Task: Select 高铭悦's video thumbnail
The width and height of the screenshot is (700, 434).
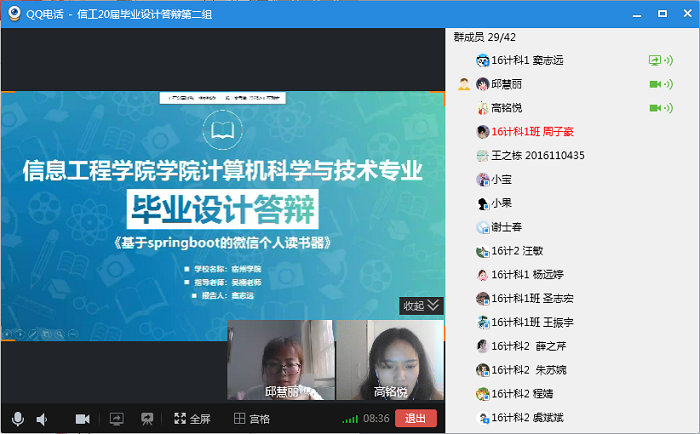Action: 391,361
